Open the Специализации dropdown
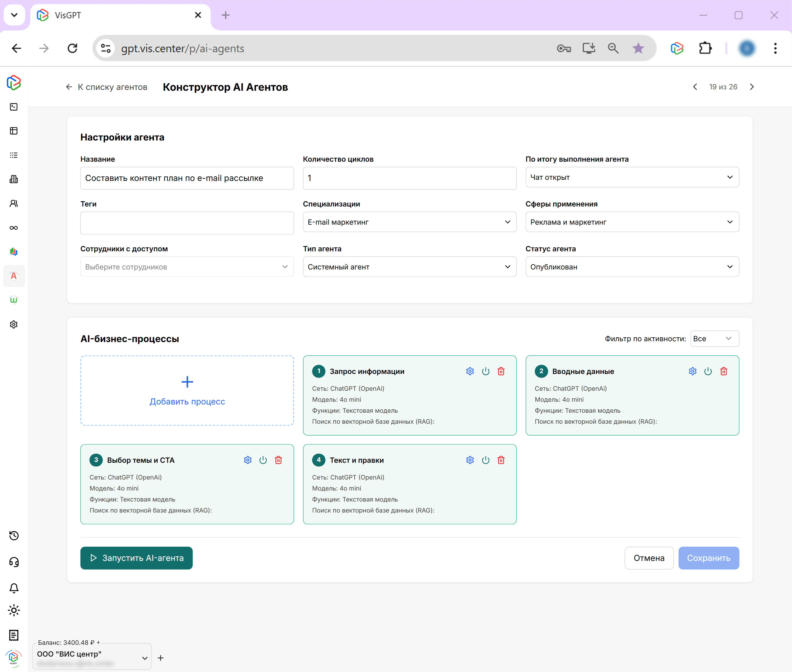The height and width of the screenshot is (672, 792). click(409, 222)
